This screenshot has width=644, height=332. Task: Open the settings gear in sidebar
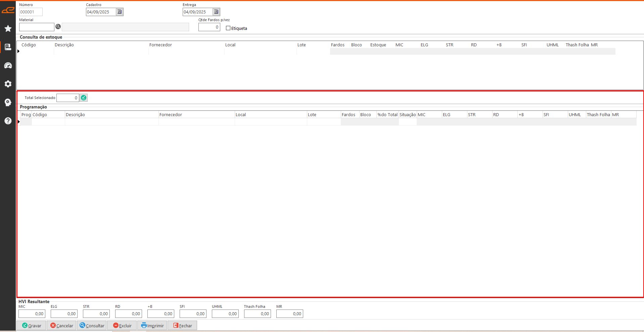point(8,84)
